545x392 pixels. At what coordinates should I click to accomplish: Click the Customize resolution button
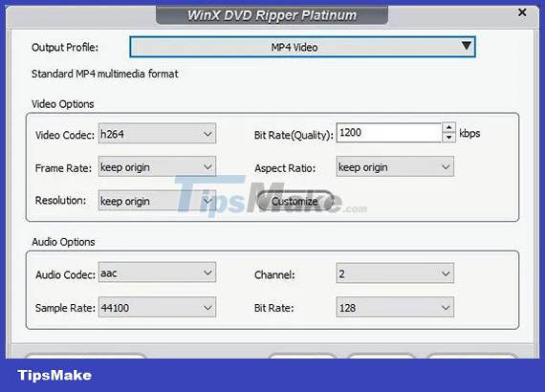click(x=295, y=201)
